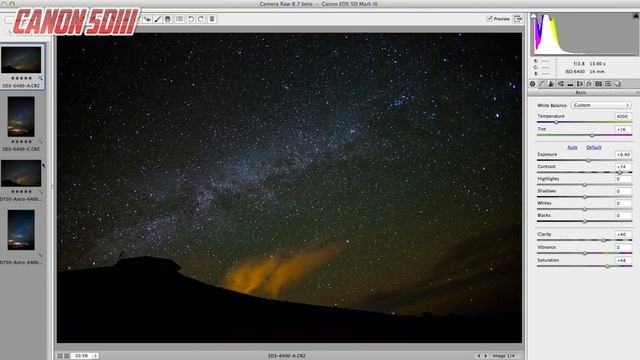Viewport: 640px width, 360px height.
Task: Toggle highlight clipping warning on histogram
Action: coord(636,16)
